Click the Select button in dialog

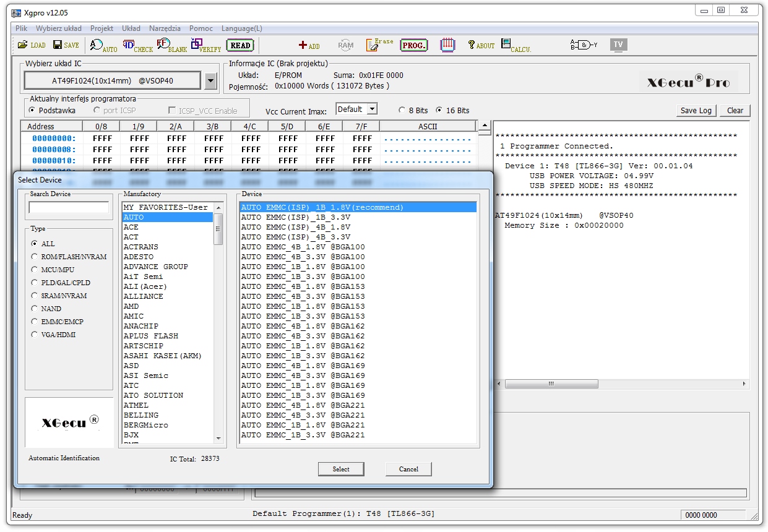tap(341, 469)
